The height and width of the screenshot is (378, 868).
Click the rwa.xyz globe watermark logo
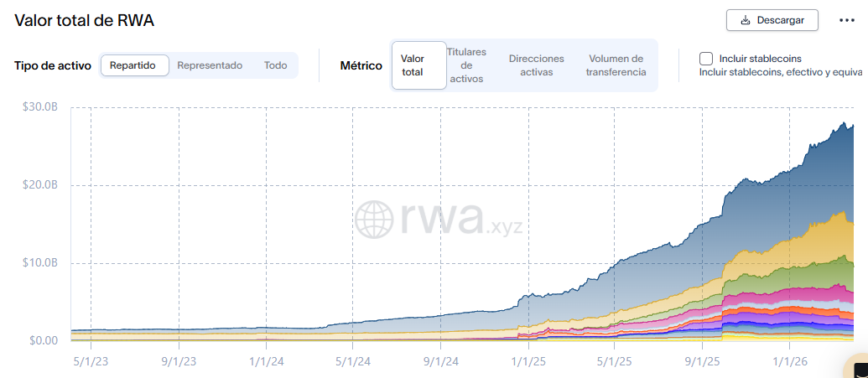tap(374, 219)
